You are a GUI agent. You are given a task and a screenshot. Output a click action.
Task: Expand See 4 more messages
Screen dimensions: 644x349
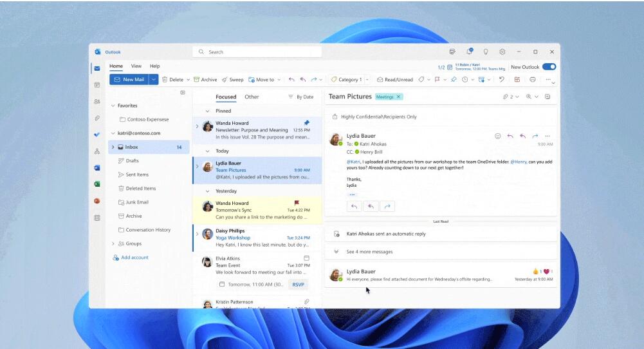coord(441,252)
